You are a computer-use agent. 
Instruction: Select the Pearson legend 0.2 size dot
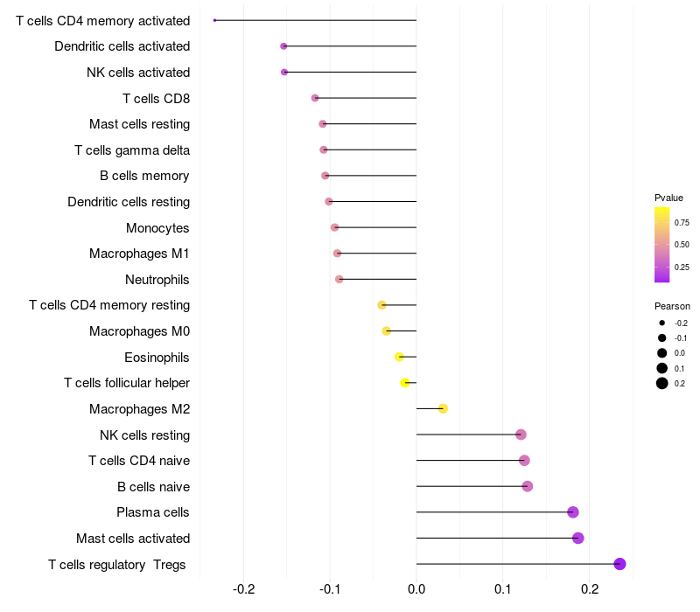pos(662,383)
